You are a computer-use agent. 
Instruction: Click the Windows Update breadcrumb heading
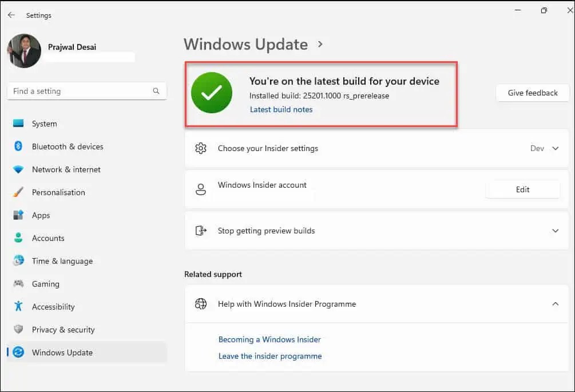(245, 45)
